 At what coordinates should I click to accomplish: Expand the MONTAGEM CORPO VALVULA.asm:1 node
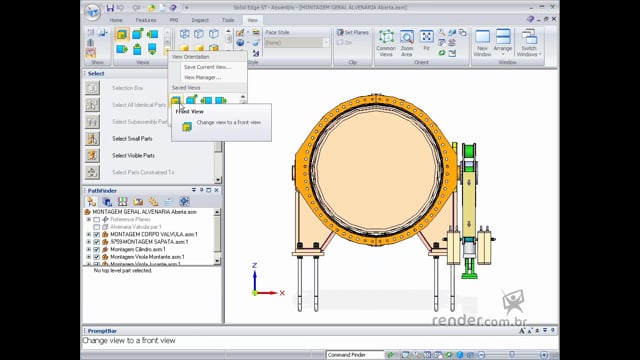point(89,235)
